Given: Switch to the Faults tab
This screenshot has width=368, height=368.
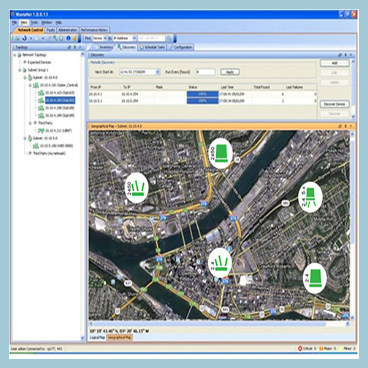Looking at the screenshot, I should point(51,30).
